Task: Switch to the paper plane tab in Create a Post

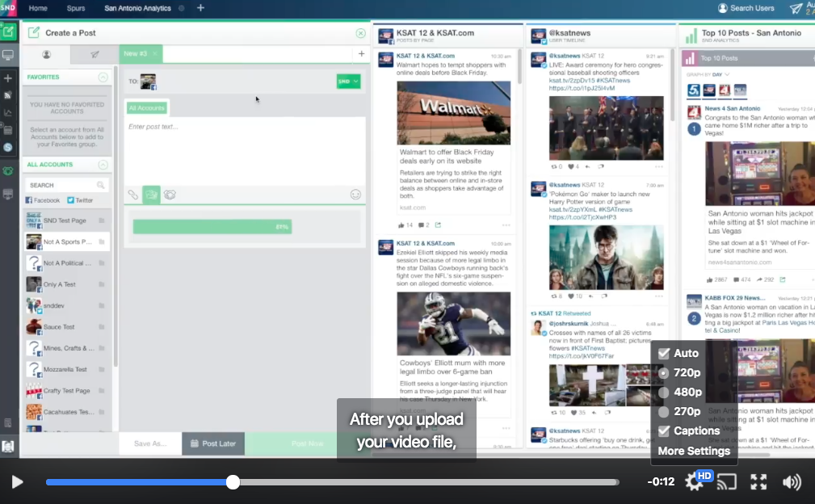Action: tap(94, 55)
